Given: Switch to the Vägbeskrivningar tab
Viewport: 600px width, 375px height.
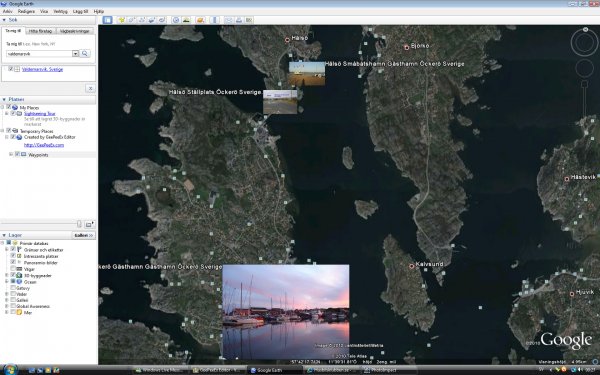Looking at the screenshot, I should coord(75,31).
